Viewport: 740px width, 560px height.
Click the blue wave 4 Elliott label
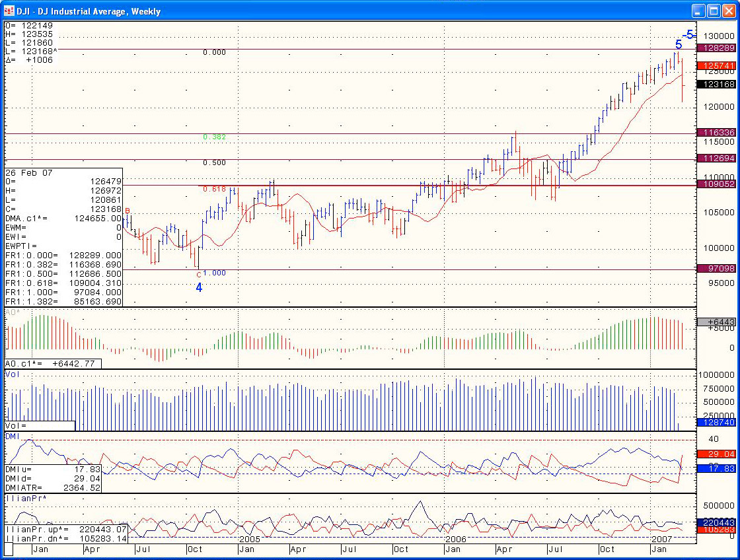pos(198,288)
